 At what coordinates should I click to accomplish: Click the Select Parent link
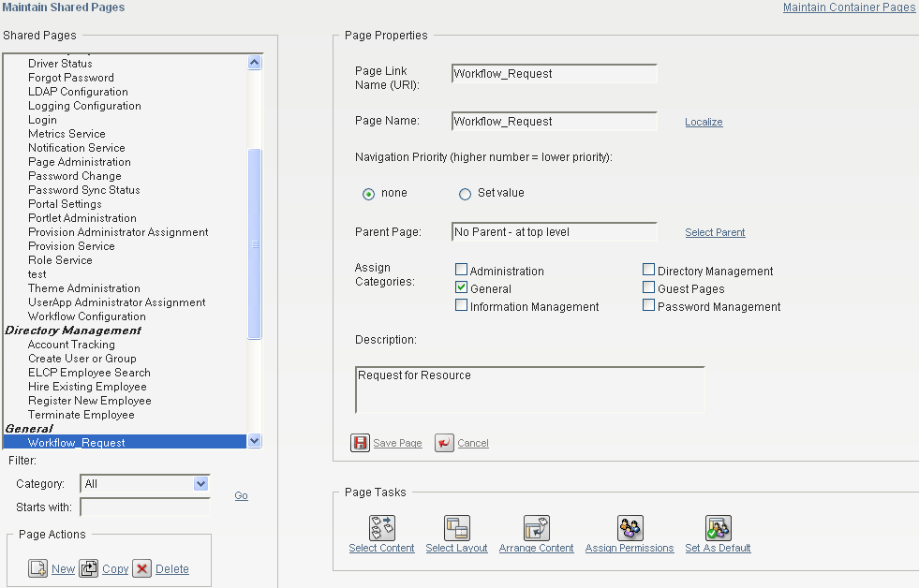pyautogui.click(x=715, y=232)
